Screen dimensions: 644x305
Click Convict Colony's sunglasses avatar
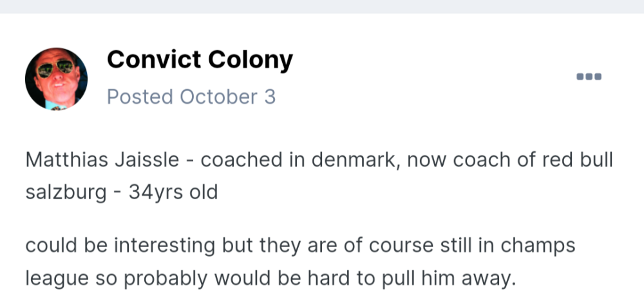(57, 79)
